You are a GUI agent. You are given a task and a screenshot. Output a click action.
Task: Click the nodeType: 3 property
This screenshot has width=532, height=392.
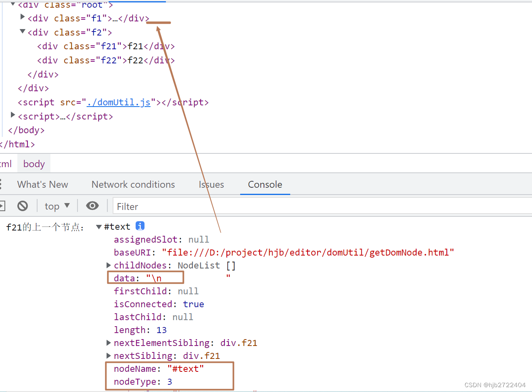pyautogui.click(x=143, y=382)
